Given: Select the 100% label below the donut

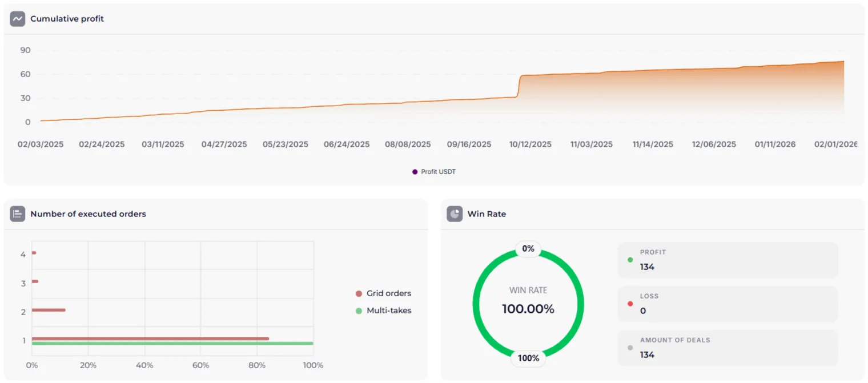Looking at the screenshot, I should [528, 358].
